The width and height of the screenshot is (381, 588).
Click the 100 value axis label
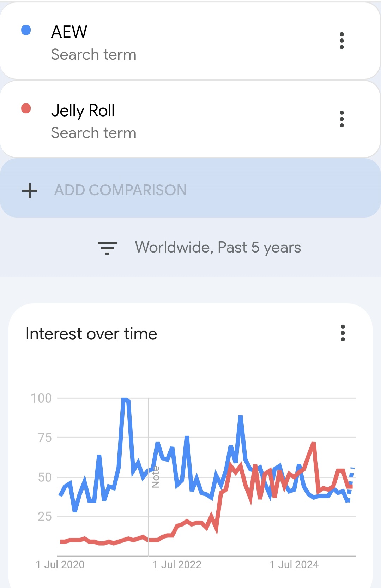[41, 398]
